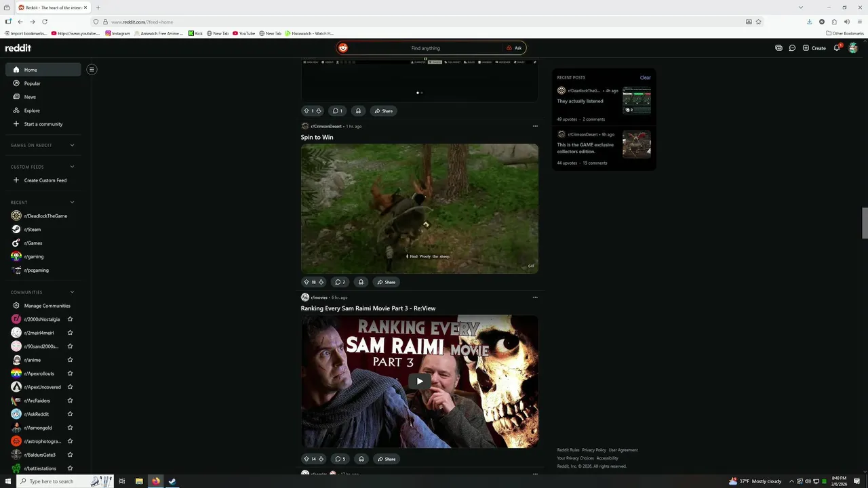
Task: Select News in sidebar
Action: pyautogui.click(x=43, y=97)
